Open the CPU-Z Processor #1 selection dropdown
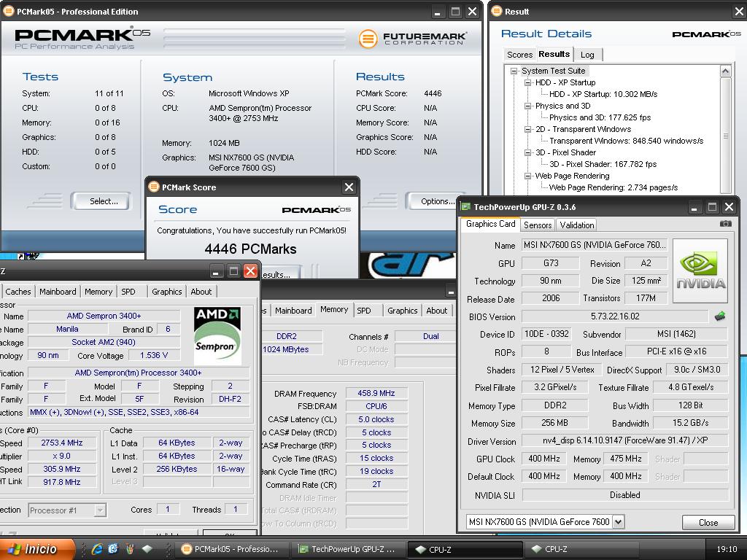Screen dimensions: 747x560 [99, 510]
